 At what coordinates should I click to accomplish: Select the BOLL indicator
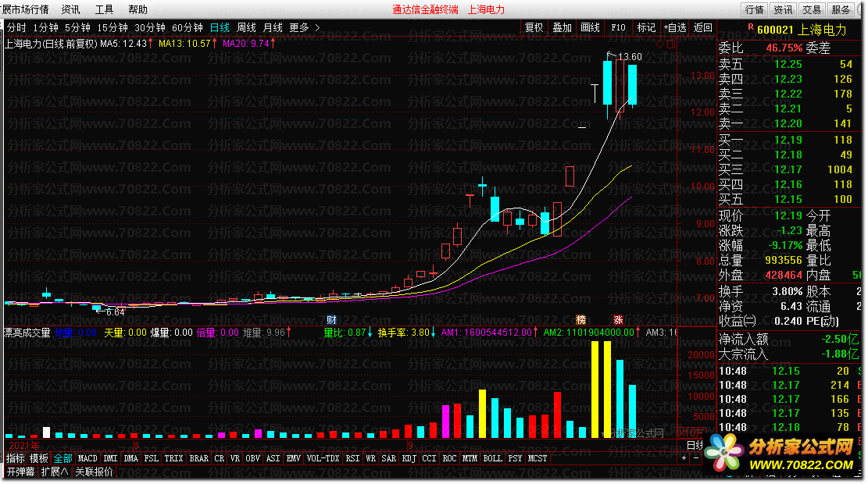pyautogui.click(x=493, y=458)
